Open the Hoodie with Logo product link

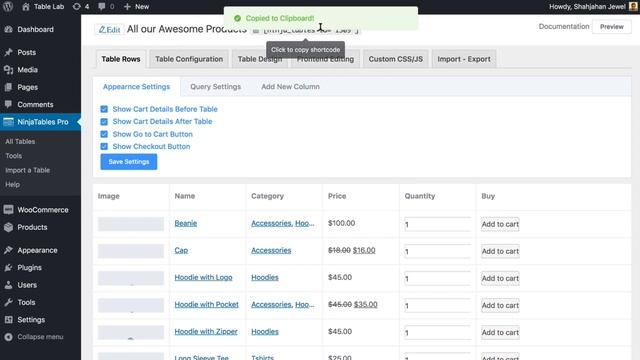coord(203,278)
